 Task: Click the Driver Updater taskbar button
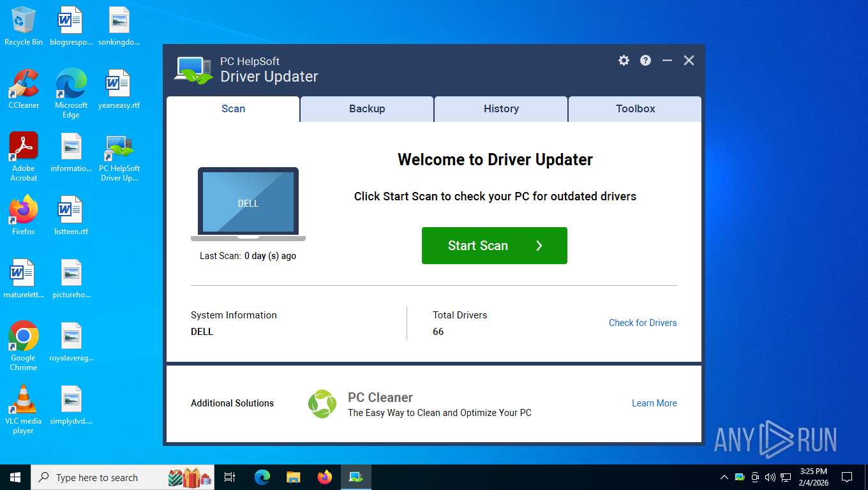[356, 477]
